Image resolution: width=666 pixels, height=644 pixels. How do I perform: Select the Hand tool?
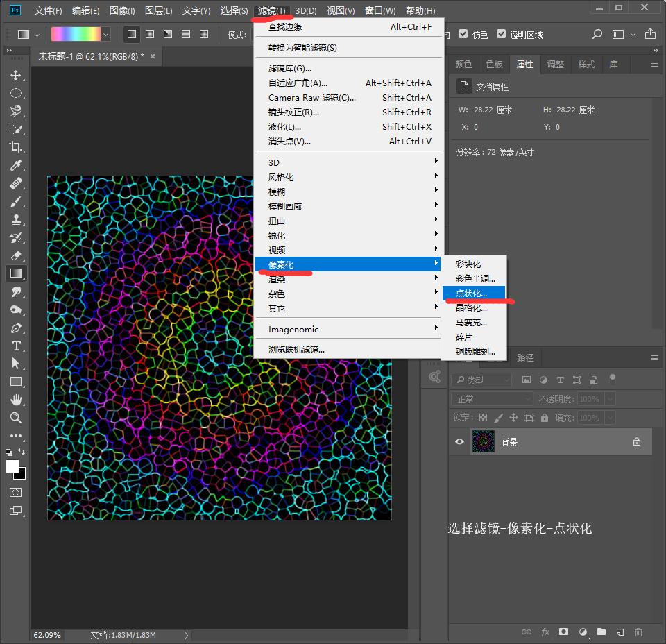pyautogui.click(x=15, y=400)
